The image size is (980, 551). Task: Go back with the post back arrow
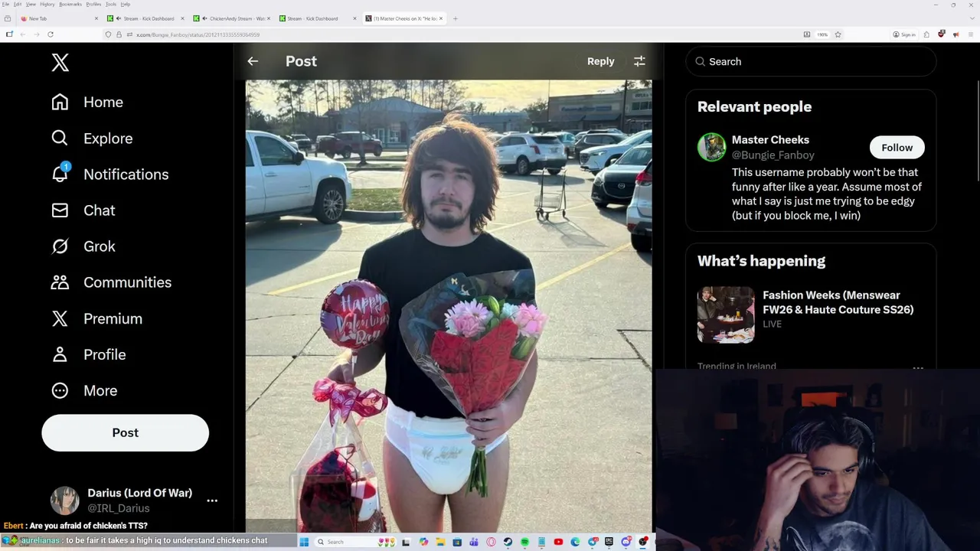click(253, 61)
